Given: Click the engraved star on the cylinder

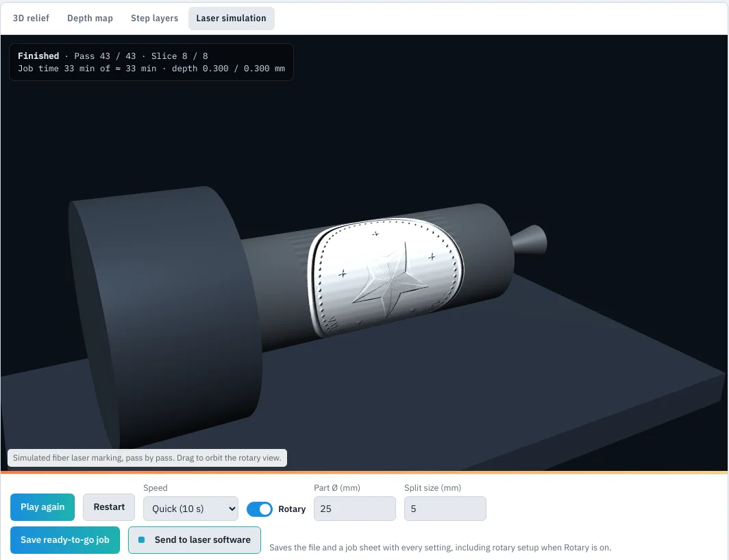Looking at the screenshot, I should [x=388, y=280].
